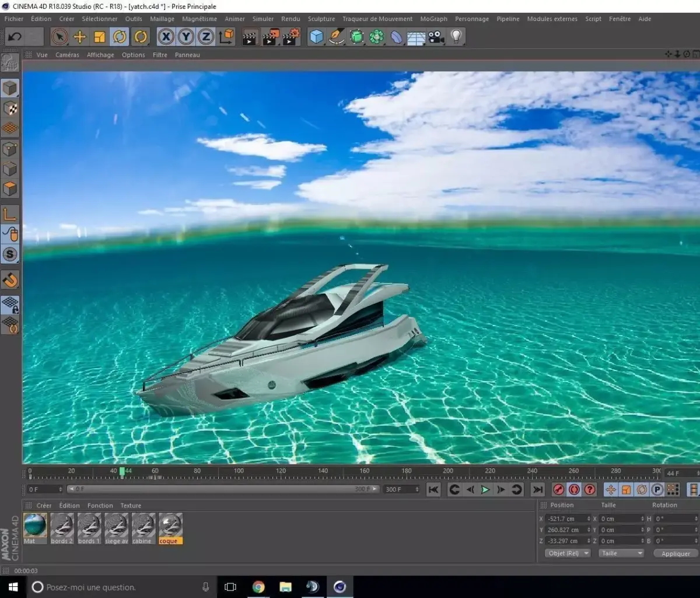Click the blue deformer bend icon
Image resolution: width=700 pixels, height=598 pixels.
tap(397, 37)
